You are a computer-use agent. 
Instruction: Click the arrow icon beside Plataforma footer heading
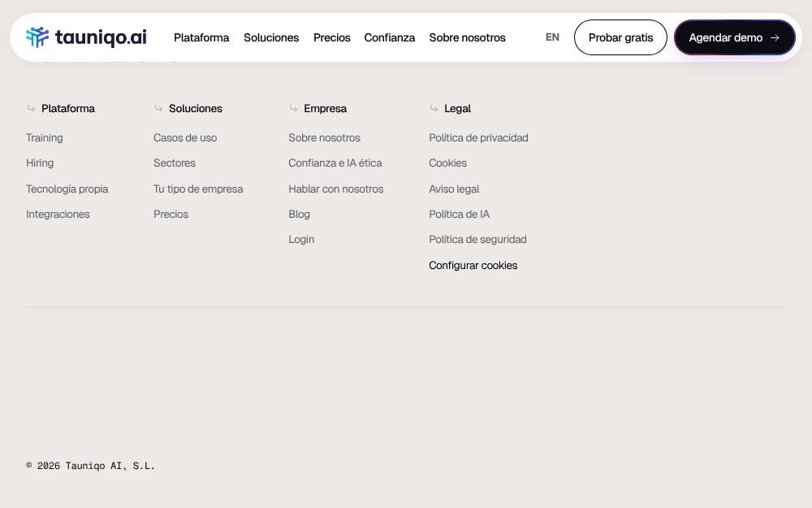(31, 108)
